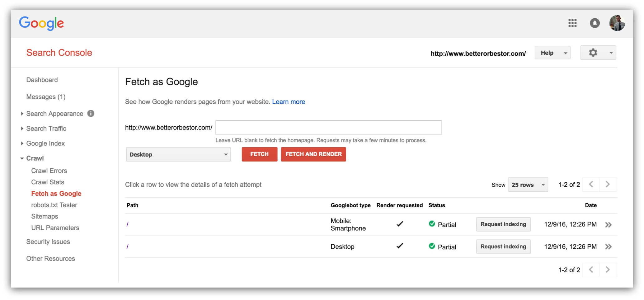Open the Desktop Googlebot type dropdown

coord(178,154)
